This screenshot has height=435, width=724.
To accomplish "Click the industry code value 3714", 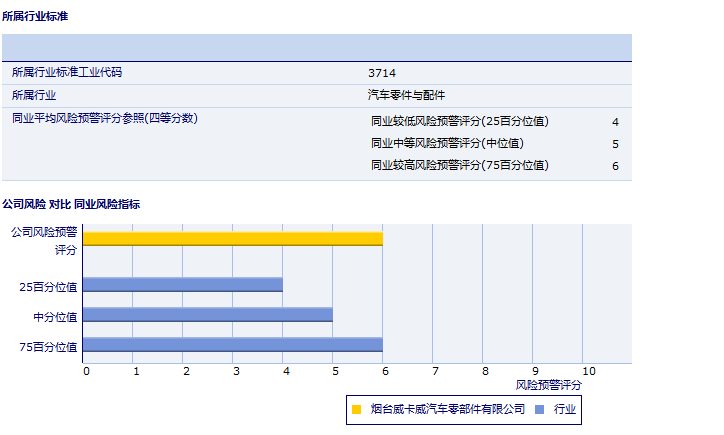I will click(x=382, y=73).
